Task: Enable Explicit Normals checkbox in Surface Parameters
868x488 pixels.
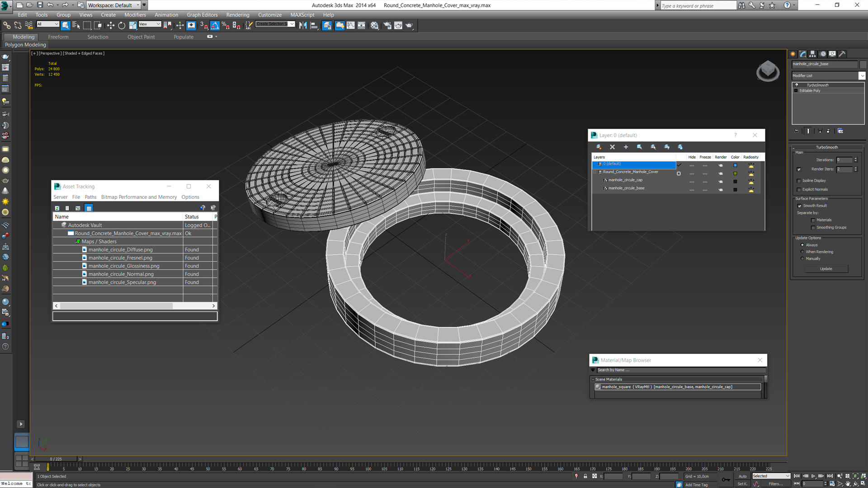Action: click(799, 189)
